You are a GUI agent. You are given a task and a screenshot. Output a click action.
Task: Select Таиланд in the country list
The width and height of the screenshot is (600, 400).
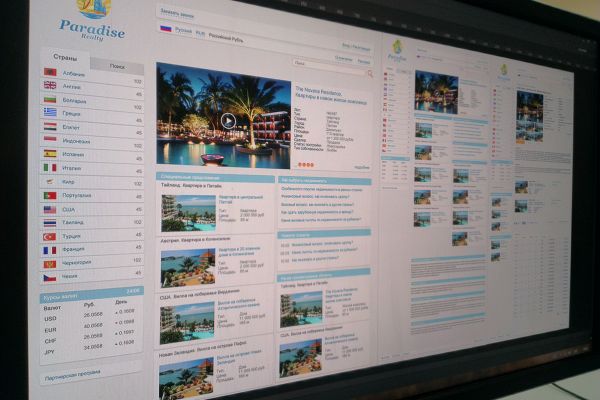tap(73, 222)
